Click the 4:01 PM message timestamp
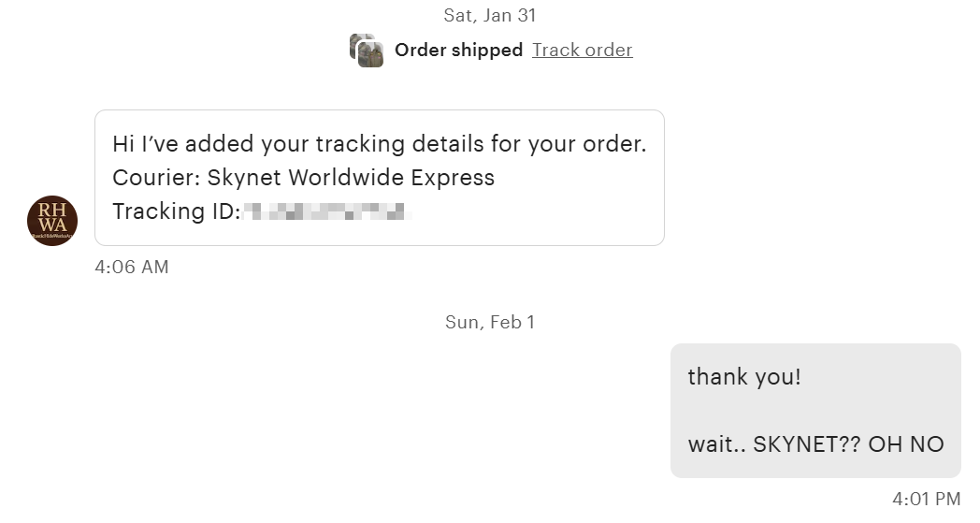The image size is (980, 523). pyautogui.click(x=926, y=499)
